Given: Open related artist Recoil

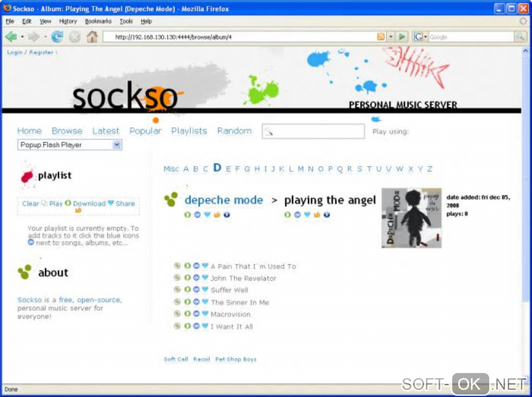Looking at the screenshot, I should click(x=201, y=359).
